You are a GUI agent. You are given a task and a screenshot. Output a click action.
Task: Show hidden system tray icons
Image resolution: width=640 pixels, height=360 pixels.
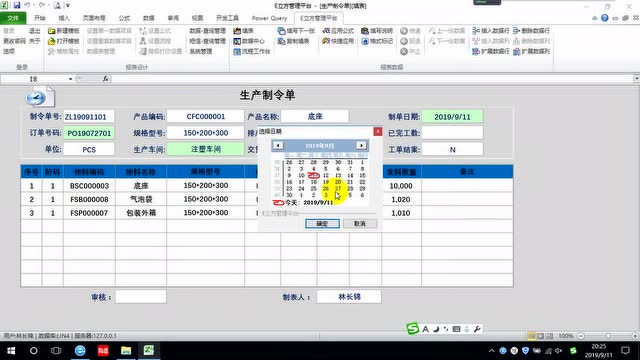coord(491,351)
